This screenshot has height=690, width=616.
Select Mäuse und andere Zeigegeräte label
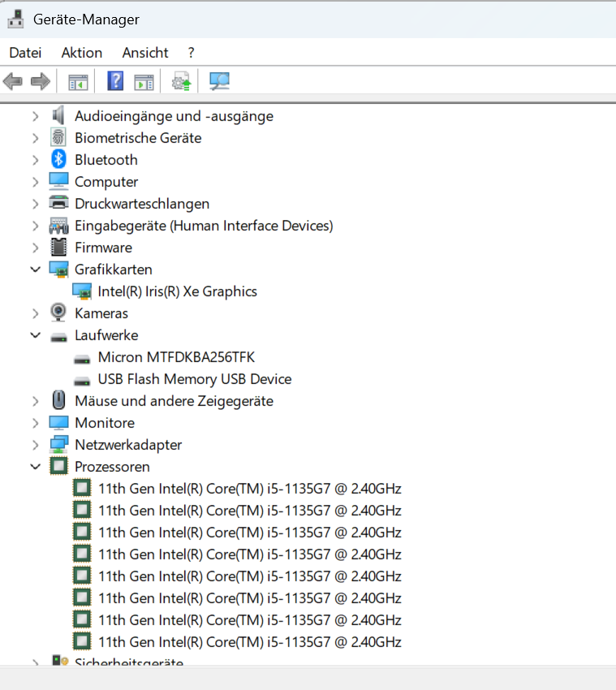[x=174, y=401]
